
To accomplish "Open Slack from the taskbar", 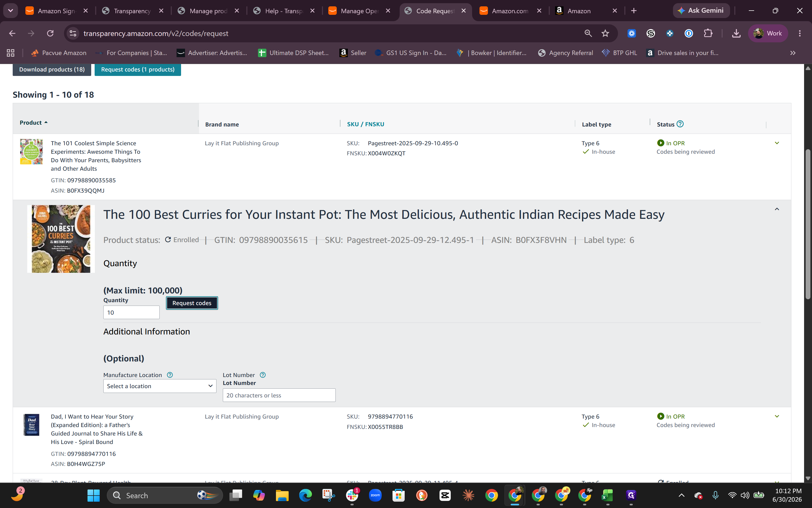I will click(352, 495).
